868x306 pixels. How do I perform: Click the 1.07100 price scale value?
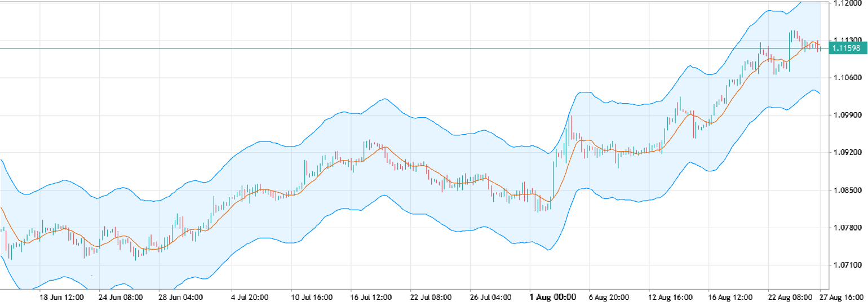pyautogui.click(x=848, y=265)
